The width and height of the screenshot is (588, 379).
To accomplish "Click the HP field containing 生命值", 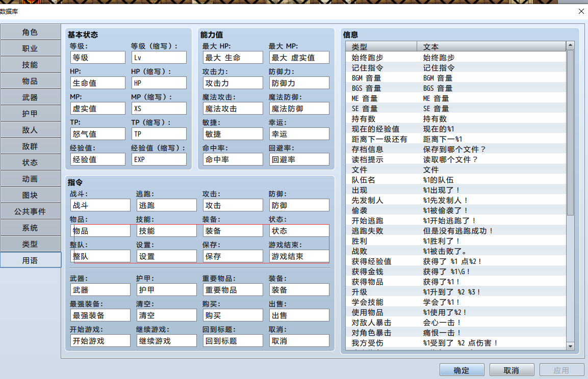I will (x=97, y=83).
